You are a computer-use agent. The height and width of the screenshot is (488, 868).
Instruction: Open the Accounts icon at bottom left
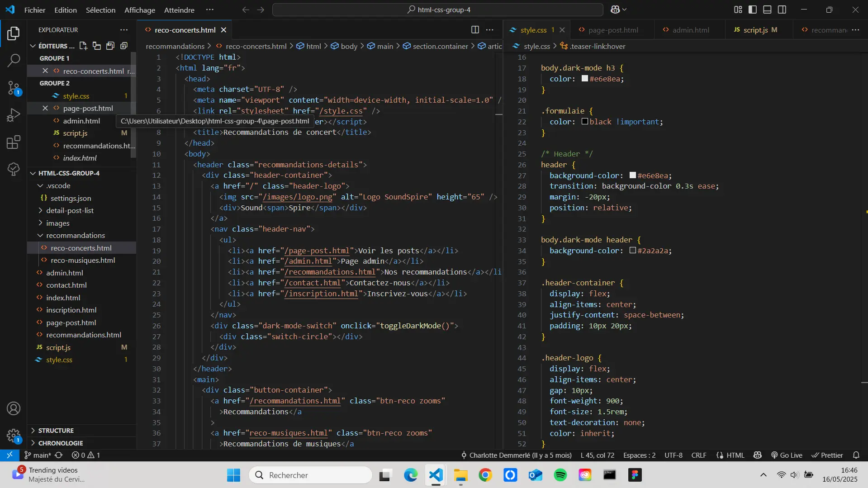click(14, 408)
